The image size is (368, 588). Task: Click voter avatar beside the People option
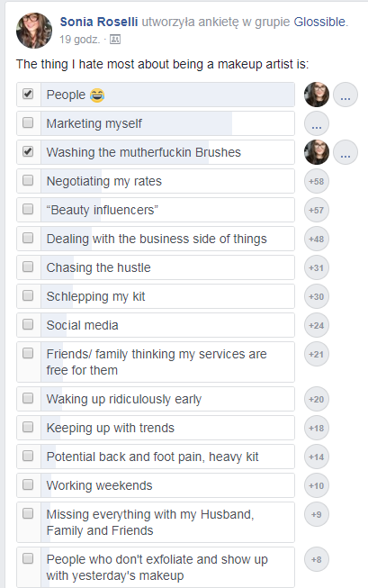pos(317,95)
